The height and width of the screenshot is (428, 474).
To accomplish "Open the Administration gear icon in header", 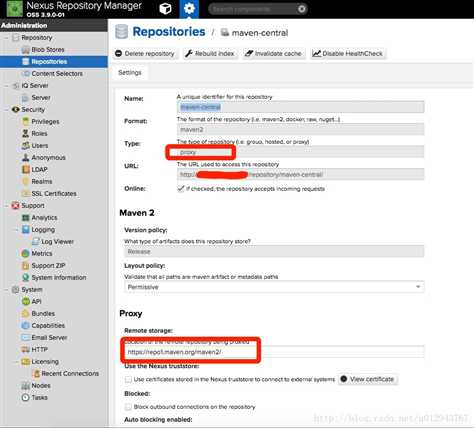I will tap(189, 9).
